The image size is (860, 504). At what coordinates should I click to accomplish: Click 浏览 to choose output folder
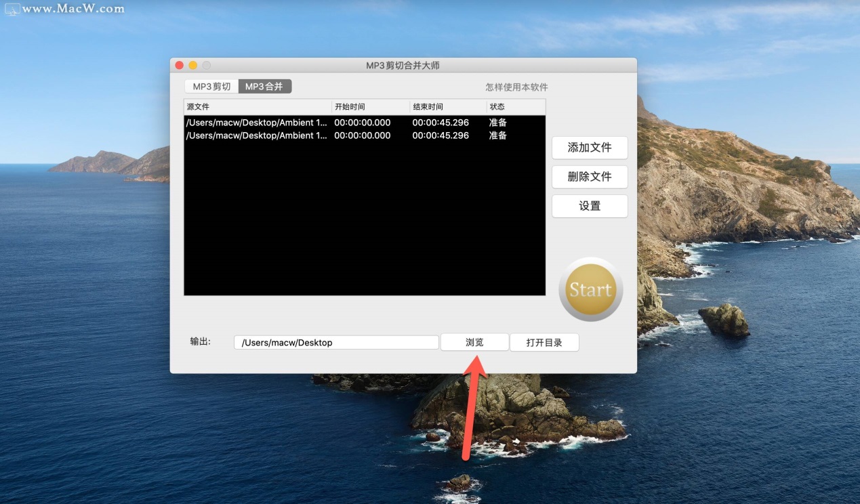click(x=474, y=343)
